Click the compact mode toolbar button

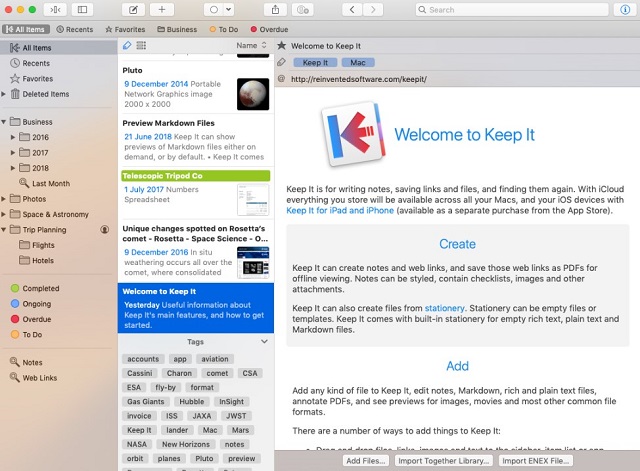pyautogui.click(x=55, y=9)
